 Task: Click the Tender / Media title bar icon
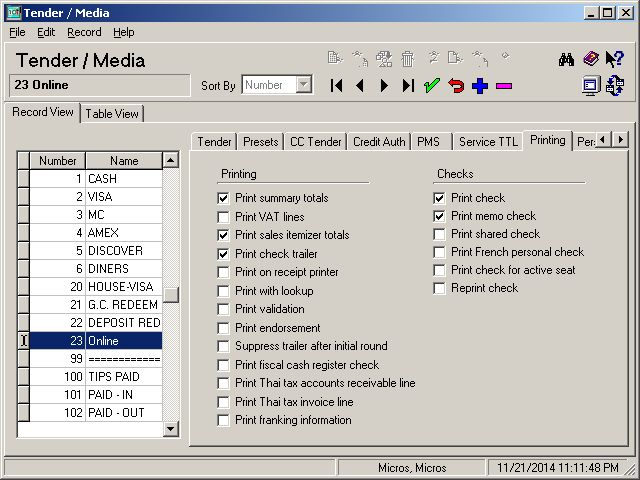tap(13, 13)
